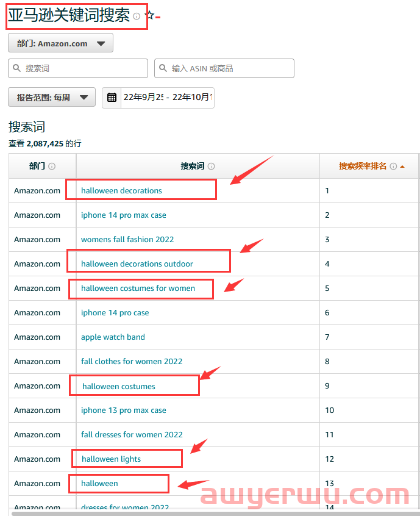Click 查看 2,087,425 的行 row count text

pos(44,143)
